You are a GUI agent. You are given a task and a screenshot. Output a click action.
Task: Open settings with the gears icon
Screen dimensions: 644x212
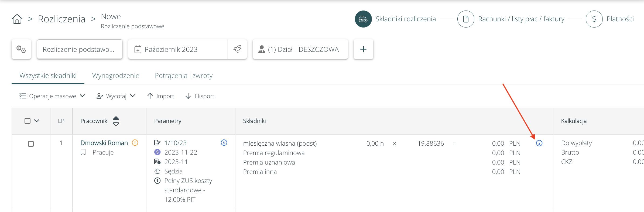coord(21,49)
